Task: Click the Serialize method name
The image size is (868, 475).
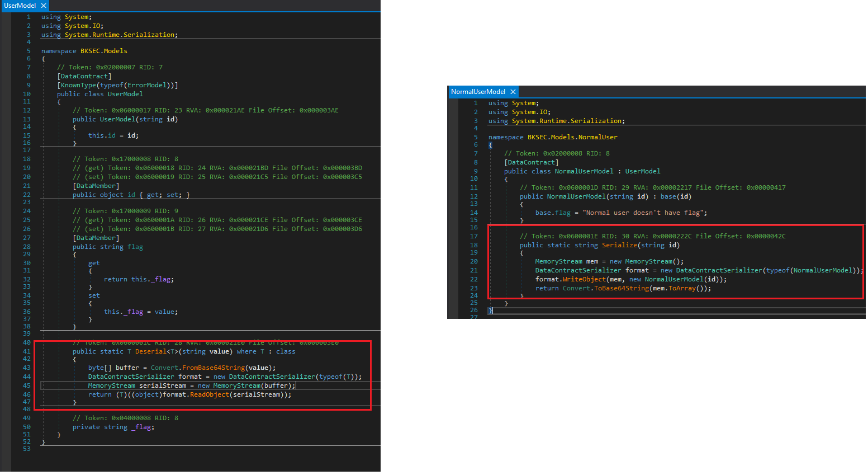Action: pyautogui.click(x=619, y=245)
